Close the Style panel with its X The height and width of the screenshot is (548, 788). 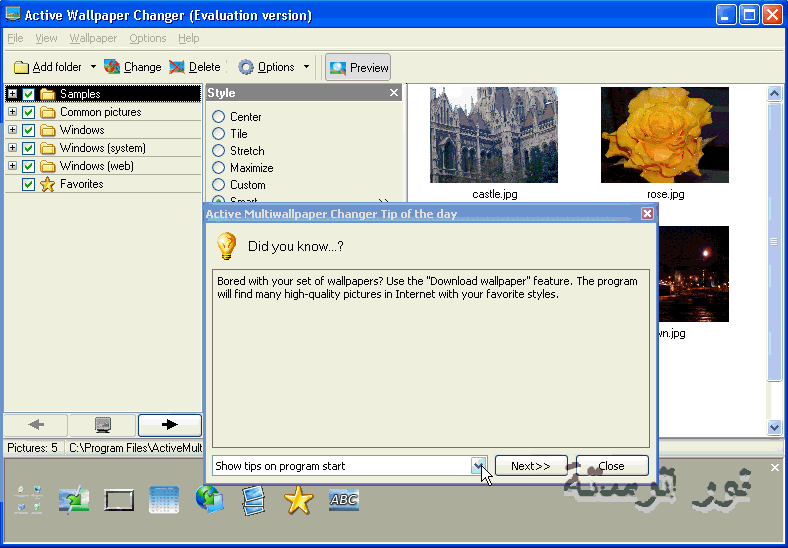click(x=394, y=93)
